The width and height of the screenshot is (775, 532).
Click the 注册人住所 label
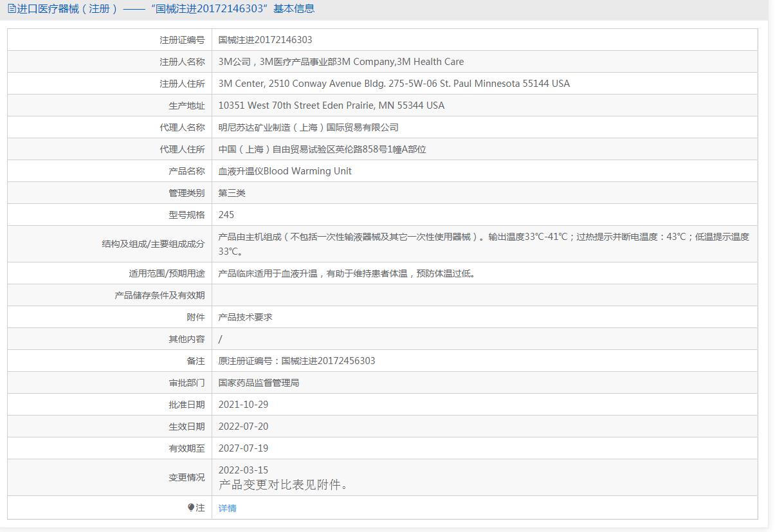pyautogui.click(x=183, y=84)
